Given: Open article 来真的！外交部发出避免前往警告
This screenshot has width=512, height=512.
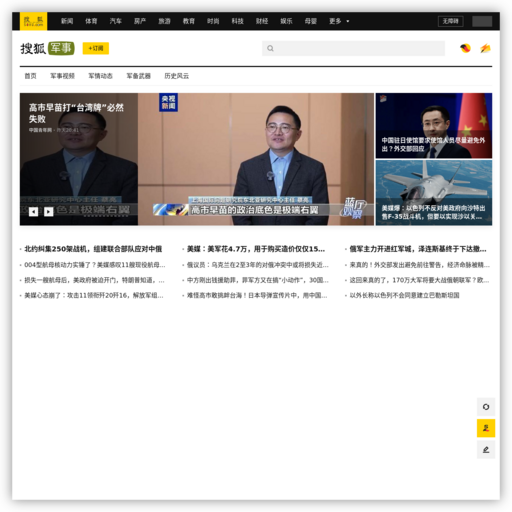Looking at the screenshot, I should (x=420, y=265).
